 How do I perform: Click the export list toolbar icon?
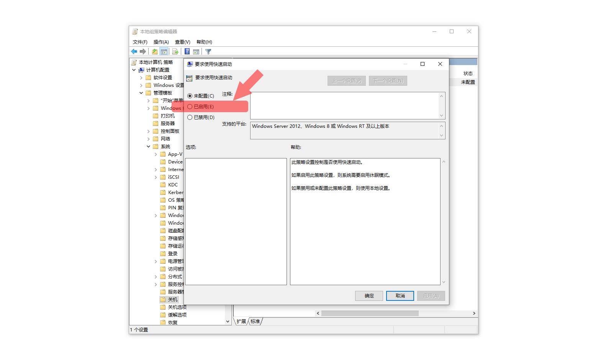(175, 51)
